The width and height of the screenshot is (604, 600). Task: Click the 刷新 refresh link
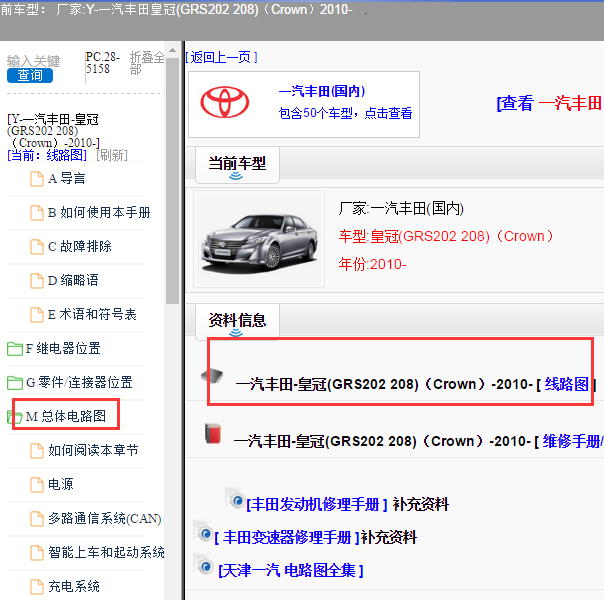coord(112,155)
